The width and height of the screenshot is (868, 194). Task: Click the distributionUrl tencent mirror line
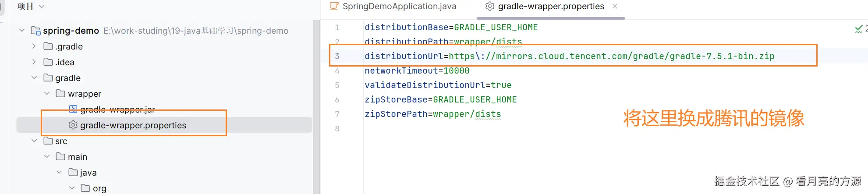570,56
